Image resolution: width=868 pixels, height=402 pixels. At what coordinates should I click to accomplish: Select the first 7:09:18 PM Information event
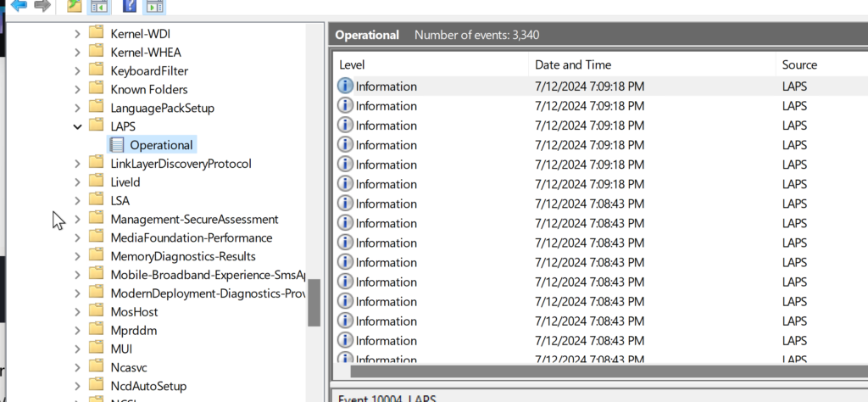tap(387, 87)
